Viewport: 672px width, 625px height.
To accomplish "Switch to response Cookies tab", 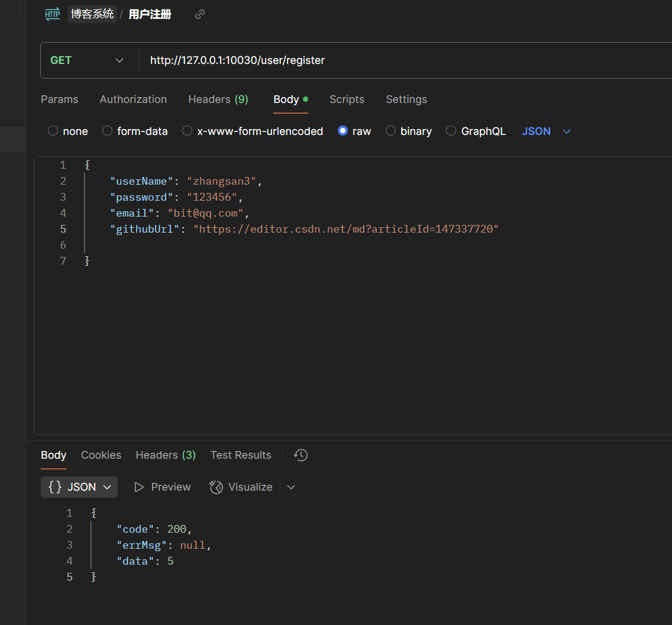I will point(101,455).
